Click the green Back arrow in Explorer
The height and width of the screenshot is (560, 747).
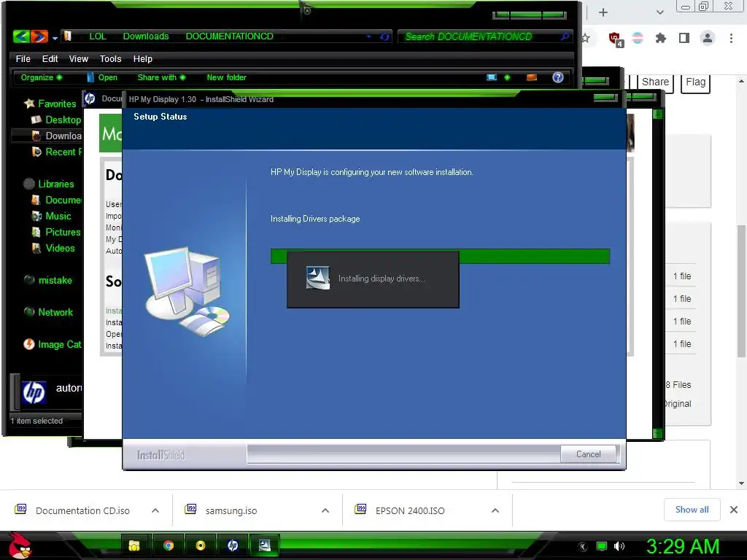pyautogui.click(x=21, y=36)
